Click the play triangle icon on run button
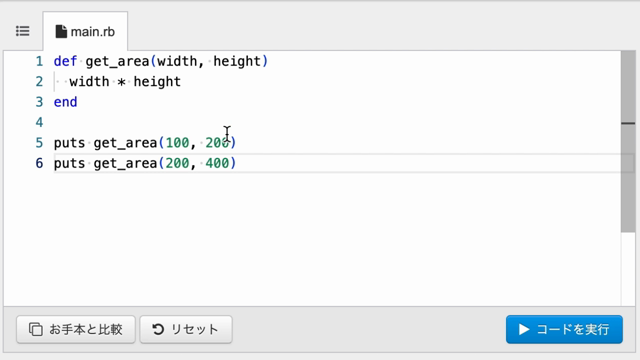Screen dimensions: 640x360 click(x=524, y=329)
